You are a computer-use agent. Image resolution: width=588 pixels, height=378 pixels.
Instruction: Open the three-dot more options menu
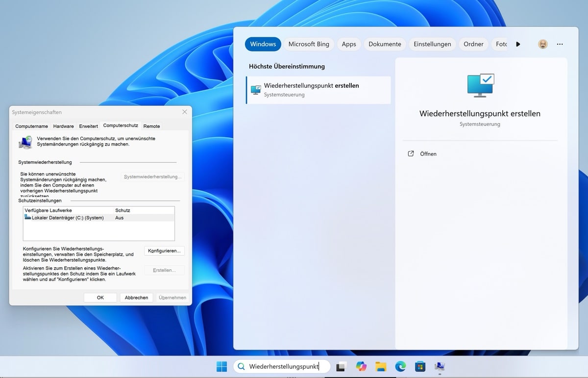(560, 44)
